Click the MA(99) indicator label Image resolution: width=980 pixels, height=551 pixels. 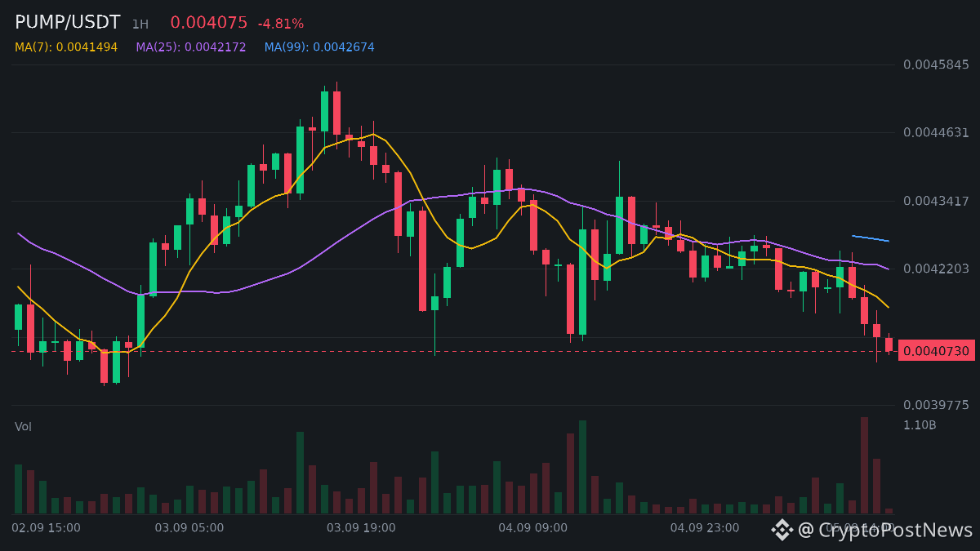coord(319,47)
